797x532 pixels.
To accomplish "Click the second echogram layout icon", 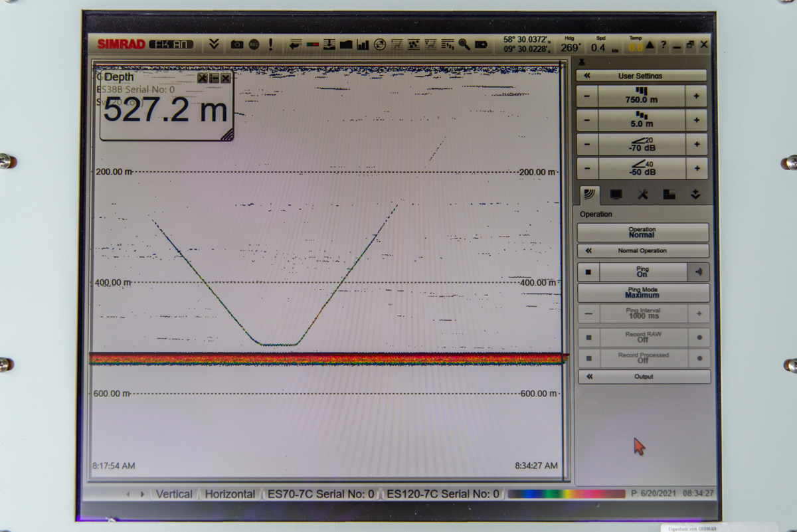I will click(x=414, y=44).
